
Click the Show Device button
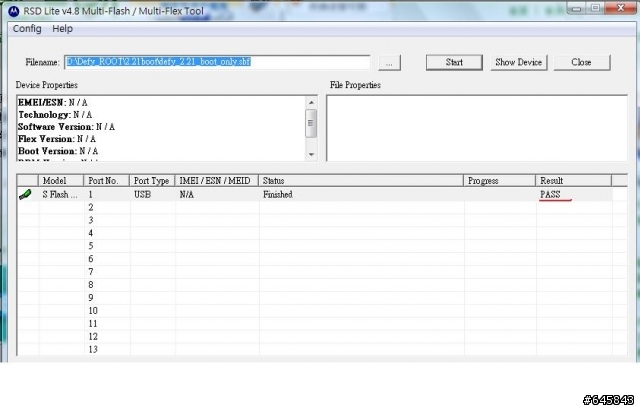pos(518,62)
